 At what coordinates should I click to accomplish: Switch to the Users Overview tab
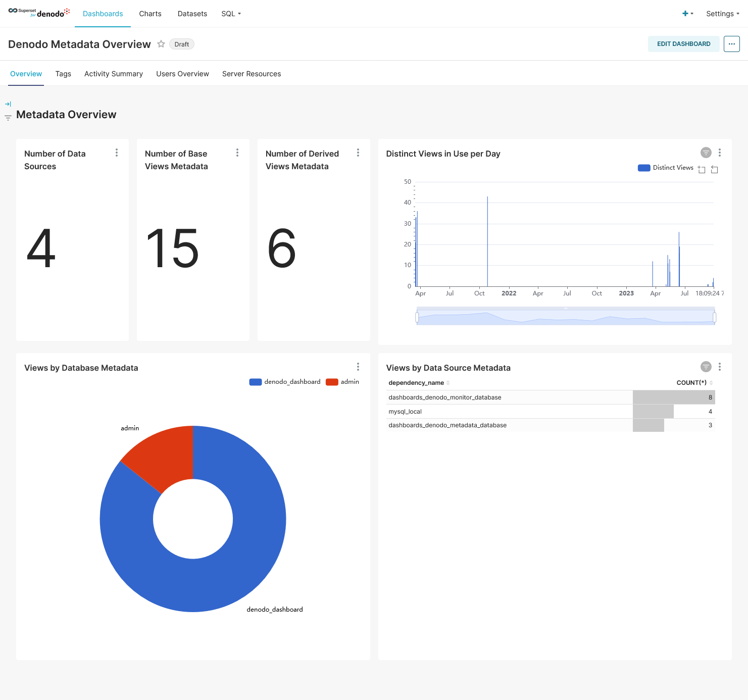(x=183, y=74)
